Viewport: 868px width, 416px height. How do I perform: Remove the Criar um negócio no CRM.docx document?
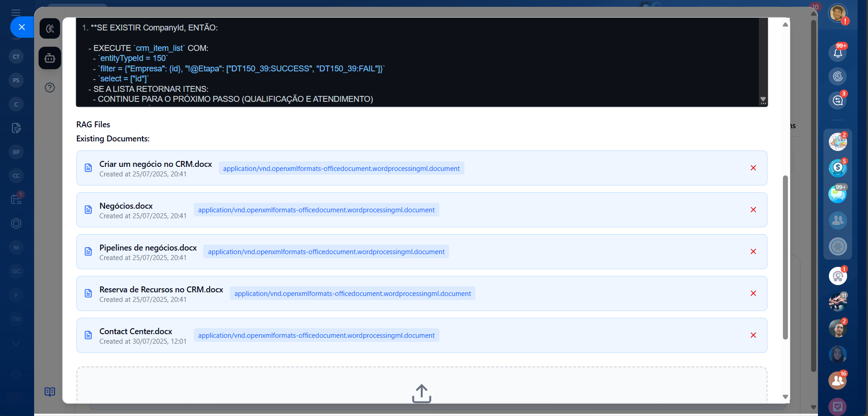coord(753,168)
